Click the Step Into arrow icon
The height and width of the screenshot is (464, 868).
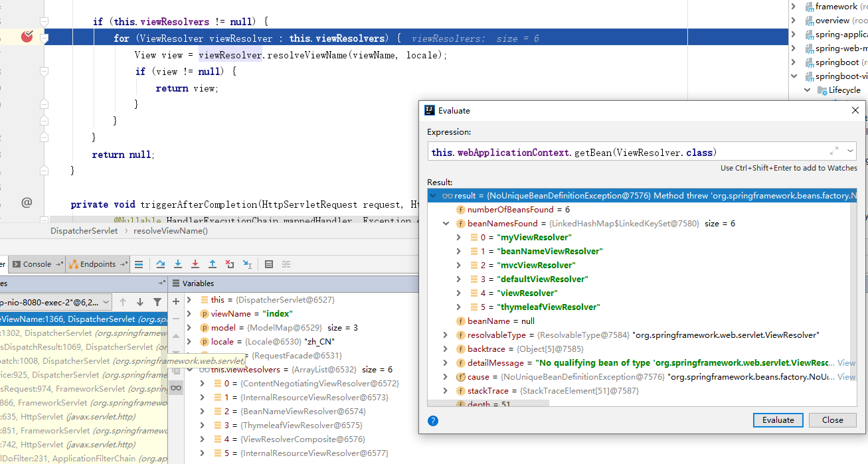178,264
